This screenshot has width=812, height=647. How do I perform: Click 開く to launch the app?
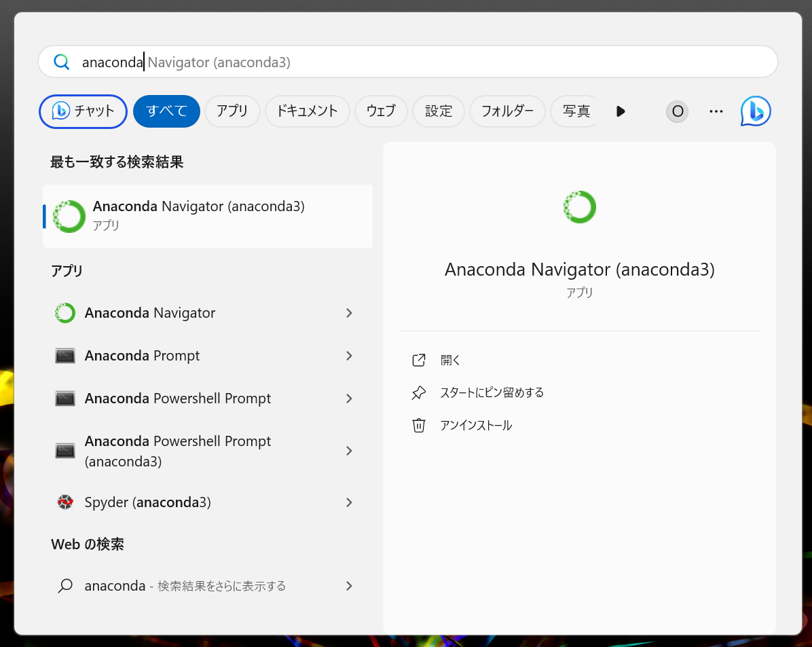[x=449, y=360]
